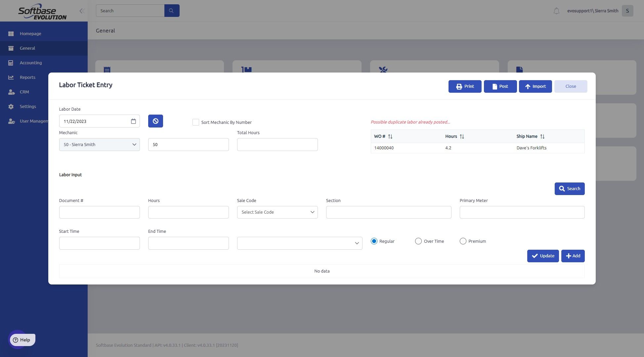644x357 pixels.
Task: Click the Homepage grid icon in sidebar
Action: (x=11, y=33)
